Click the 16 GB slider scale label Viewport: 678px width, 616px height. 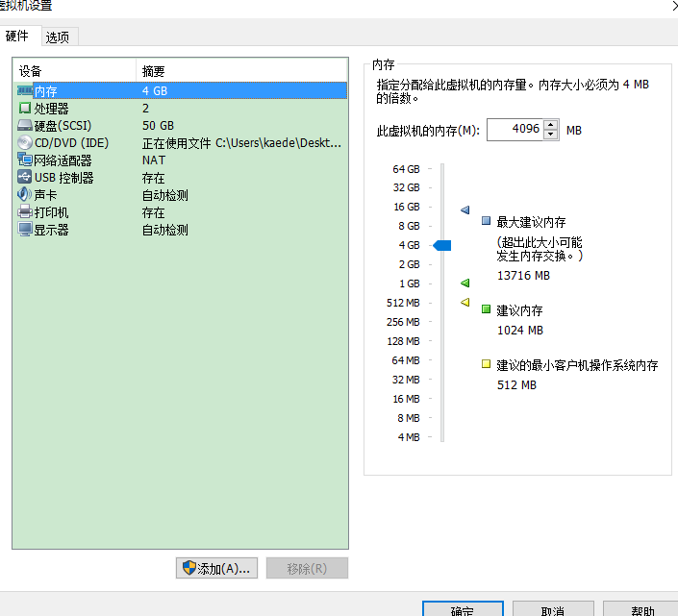[407, 207]
